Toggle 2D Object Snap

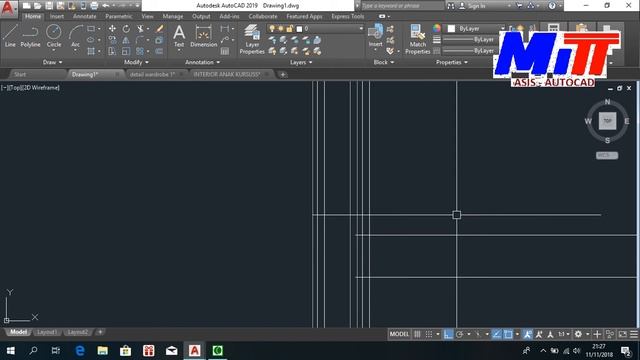click(x=508, y=334)
